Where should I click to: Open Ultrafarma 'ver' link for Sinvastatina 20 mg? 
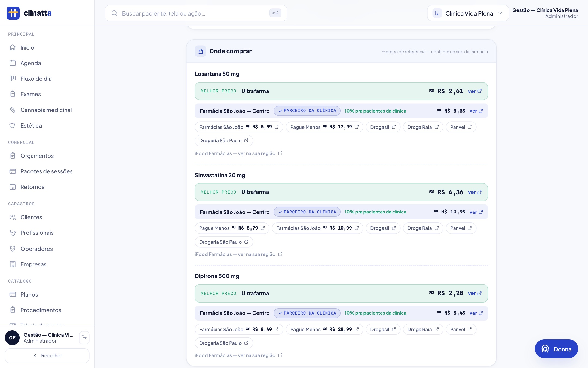click(475, 192)
